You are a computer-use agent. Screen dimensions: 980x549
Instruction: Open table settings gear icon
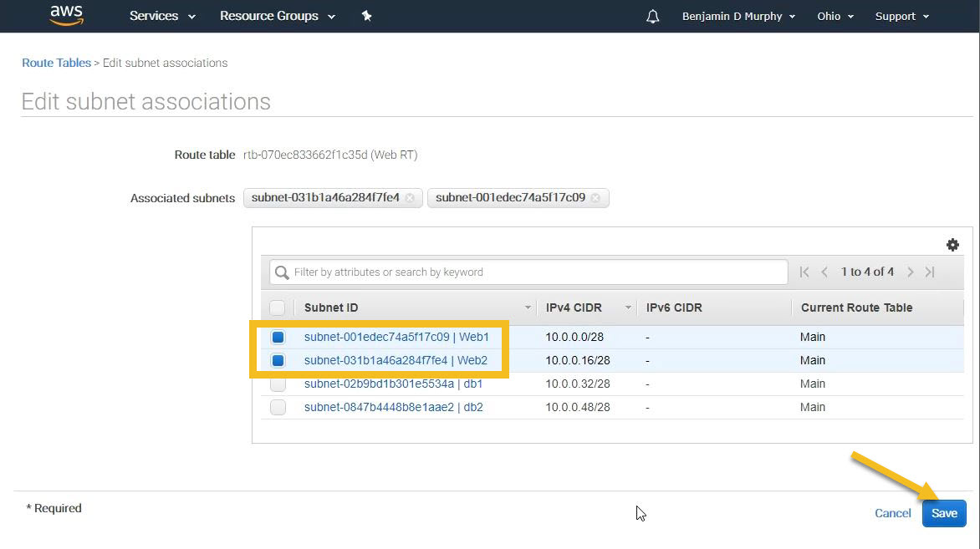point(952,245)
